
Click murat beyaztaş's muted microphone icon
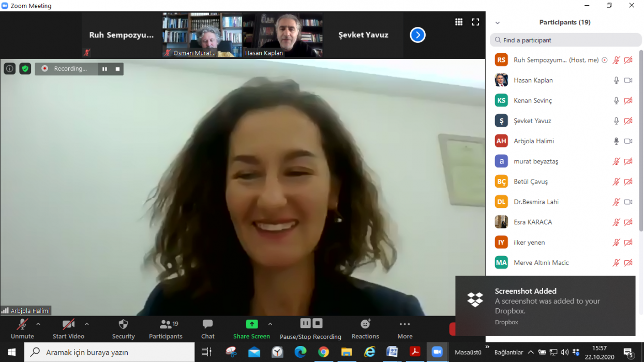coord(616,161)
